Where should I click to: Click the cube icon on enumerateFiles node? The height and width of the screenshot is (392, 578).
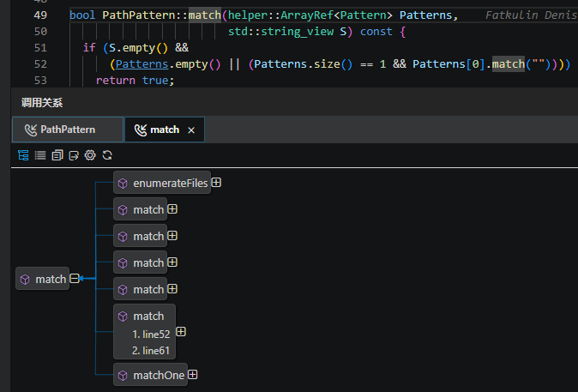[x=123, y=184]
